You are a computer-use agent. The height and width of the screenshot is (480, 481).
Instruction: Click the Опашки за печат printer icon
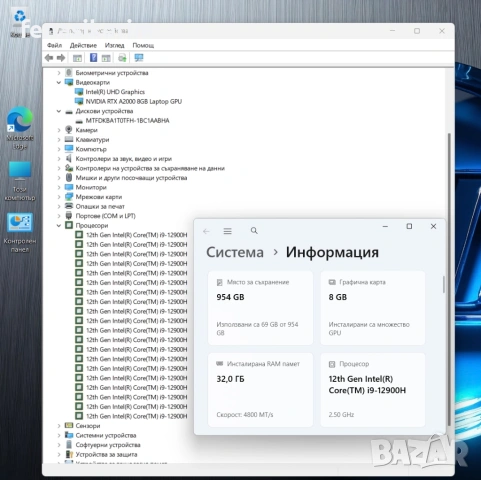pos(69,206)
